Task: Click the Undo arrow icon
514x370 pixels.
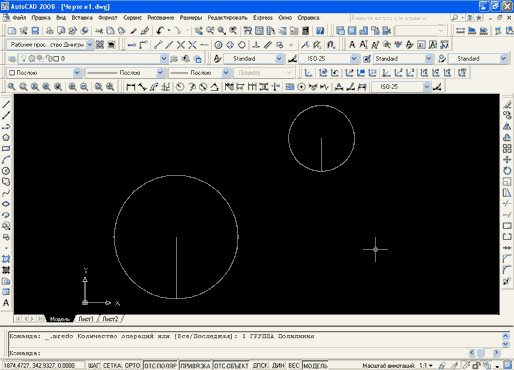Action: point(160,31)
